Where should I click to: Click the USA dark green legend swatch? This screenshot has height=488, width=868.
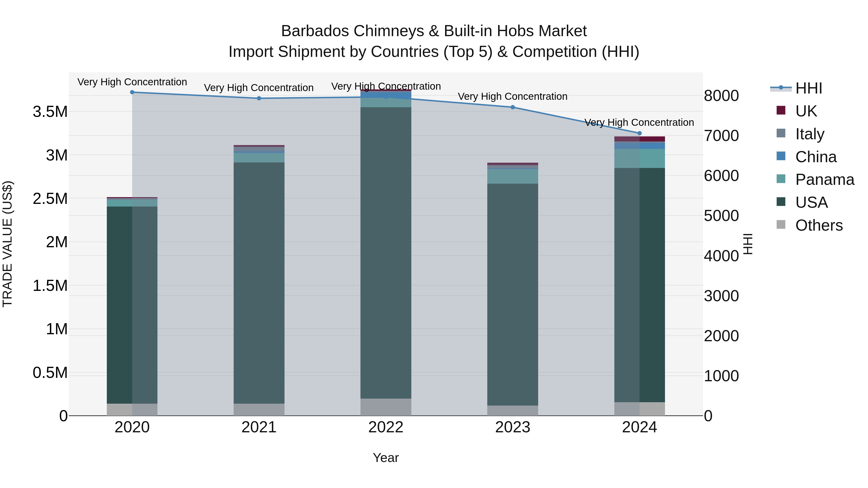781,202
